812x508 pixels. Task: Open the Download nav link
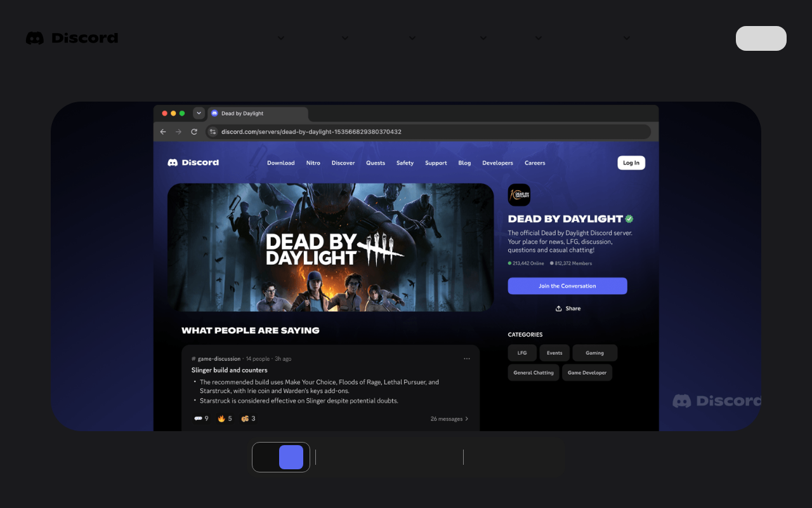pyautogui.click(x=281, y=163)
